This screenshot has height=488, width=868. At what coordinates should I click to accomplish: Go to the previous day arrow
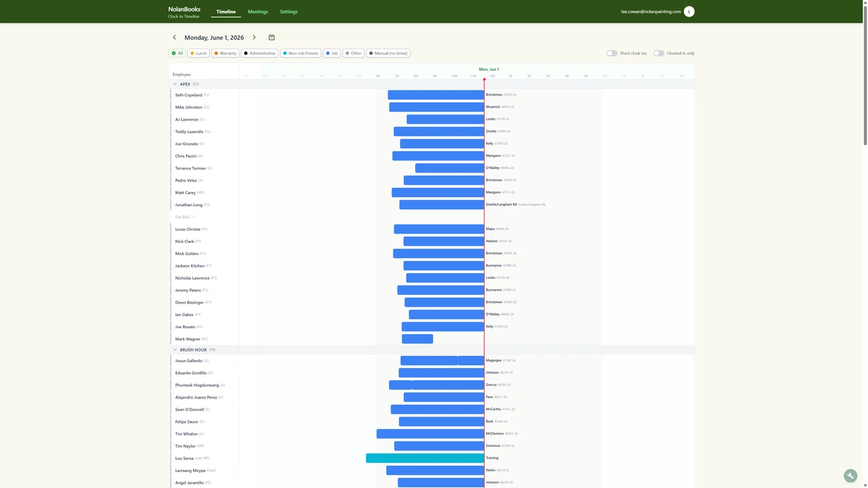[174, 38]
